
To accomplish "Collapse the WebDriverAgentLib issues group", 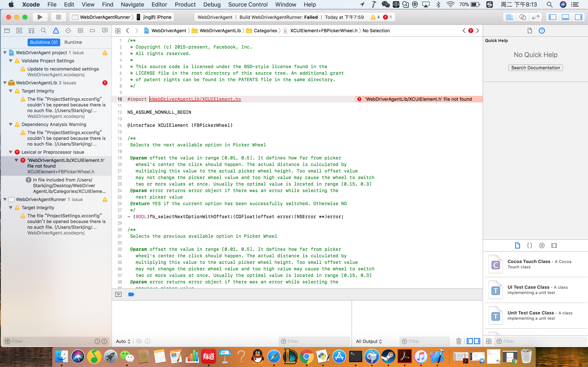I will 5,83.
